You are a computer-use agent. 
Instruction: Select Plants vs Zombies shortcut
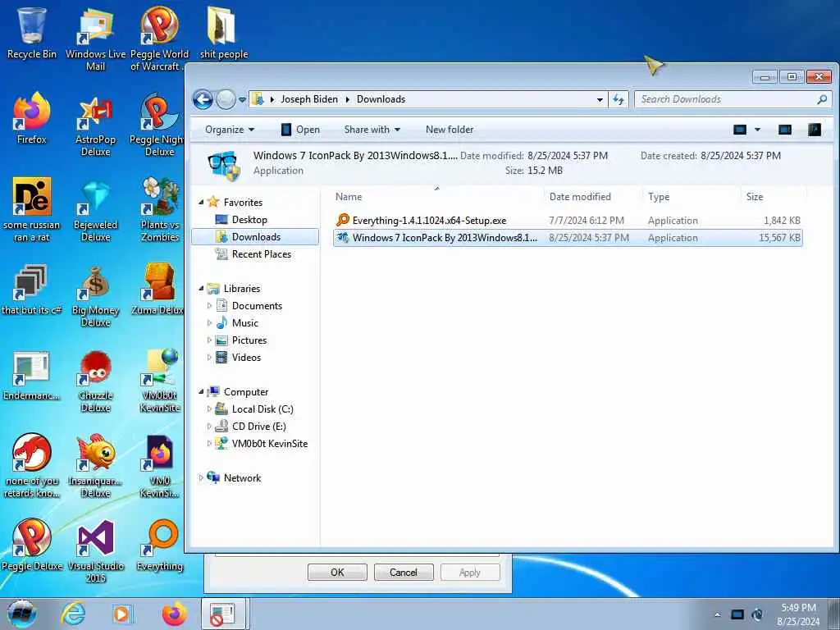(x=159, y=211)
